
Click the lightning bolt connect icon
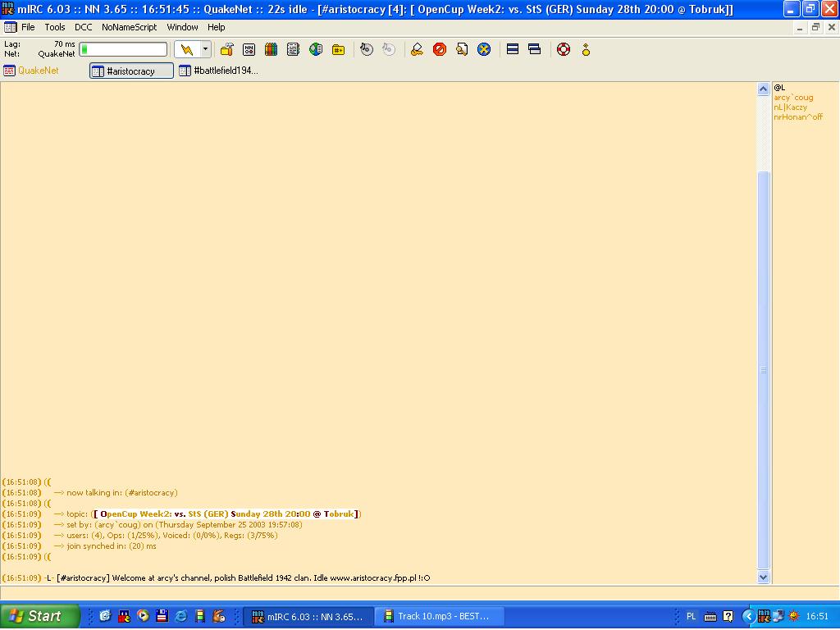pos(187,49)
